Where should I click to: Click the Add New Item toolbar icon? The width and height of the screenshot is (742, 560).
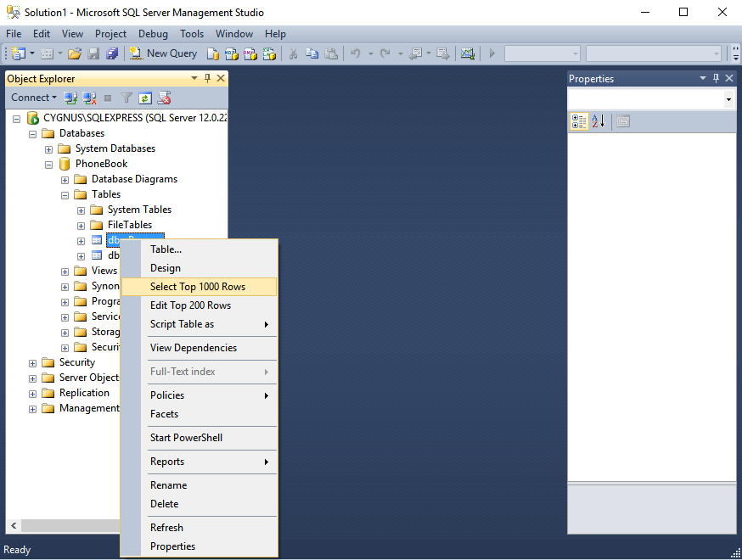click(47, 53)
